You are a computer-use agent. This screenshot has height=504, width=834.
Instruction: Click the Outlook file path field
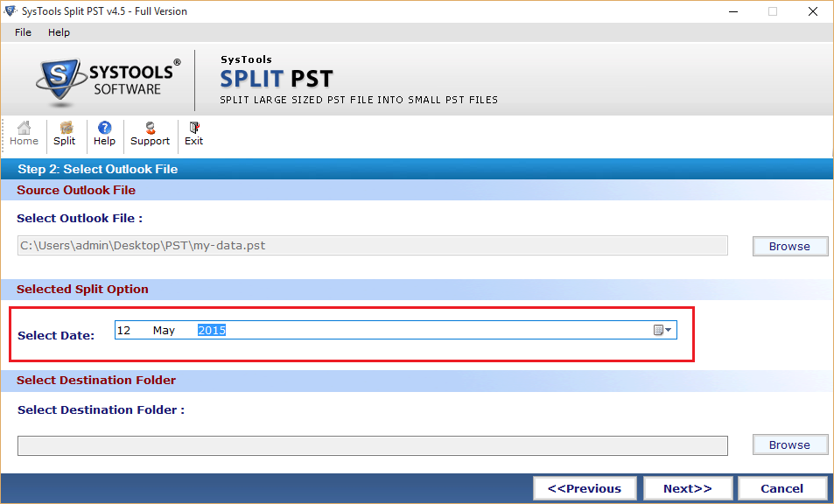[372, 246]
